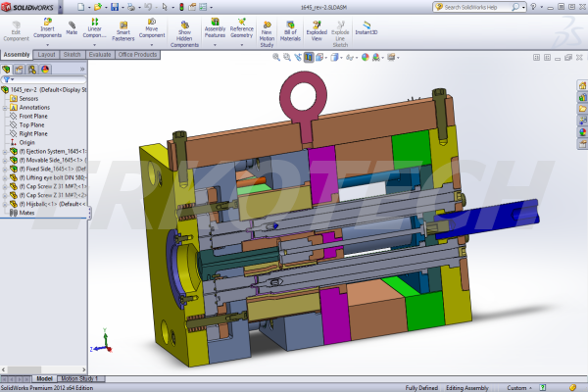Screen dimensions: 588x392
Task: Expand the Ejection System_1645 tree node
Action: (4, 150)
